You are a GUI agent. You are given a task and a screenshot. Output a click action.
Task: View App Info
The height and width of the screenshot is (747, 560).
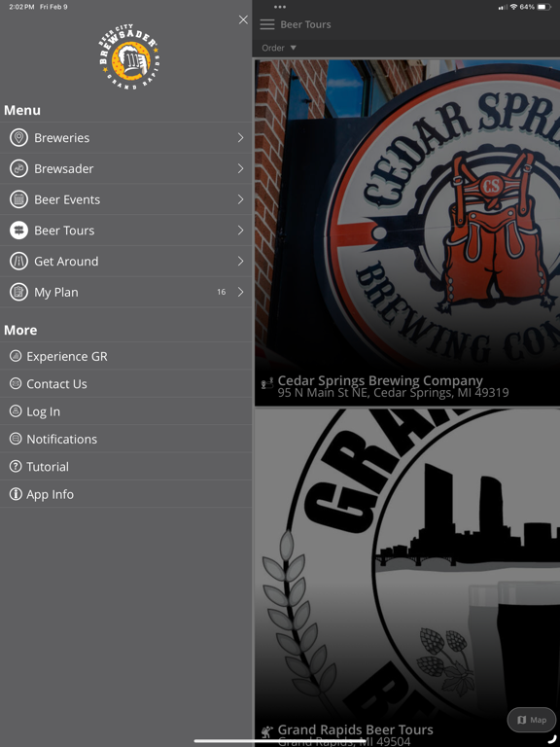[125, 494]
